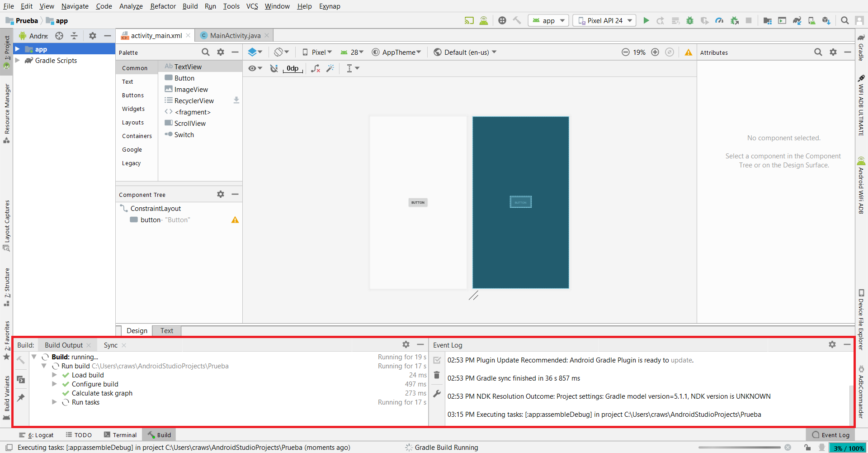Open the Terminal tool window tab
Image resolution: width=868 pixels, height=453 pixels.
point(120,435)
